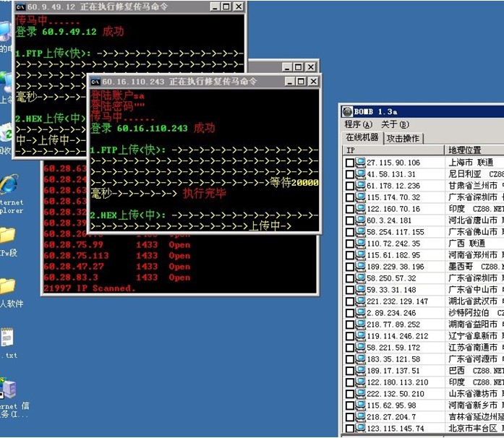Click computer icon beside 122.180.113.210
Screen dimensions: 504x438
pos(360,382)
